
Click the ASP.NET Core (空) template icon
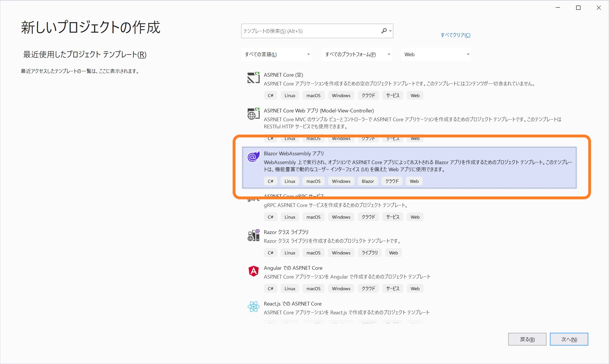pyautogui.click(x=253, y=78)
